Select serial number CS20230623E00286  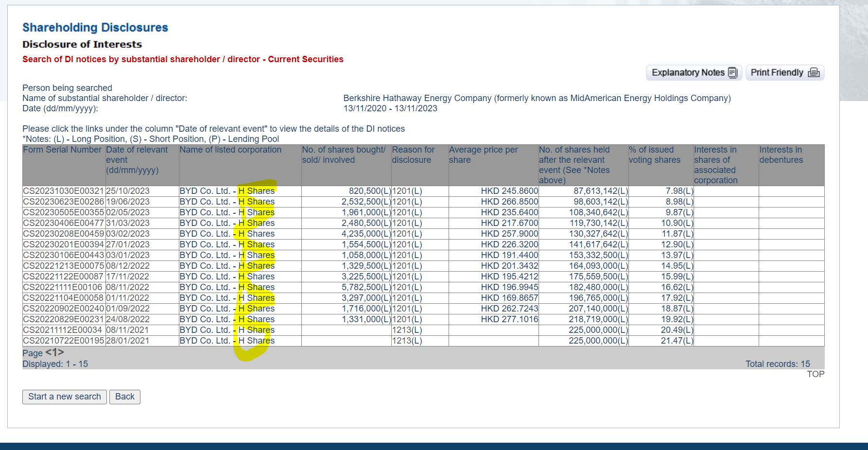64,202
